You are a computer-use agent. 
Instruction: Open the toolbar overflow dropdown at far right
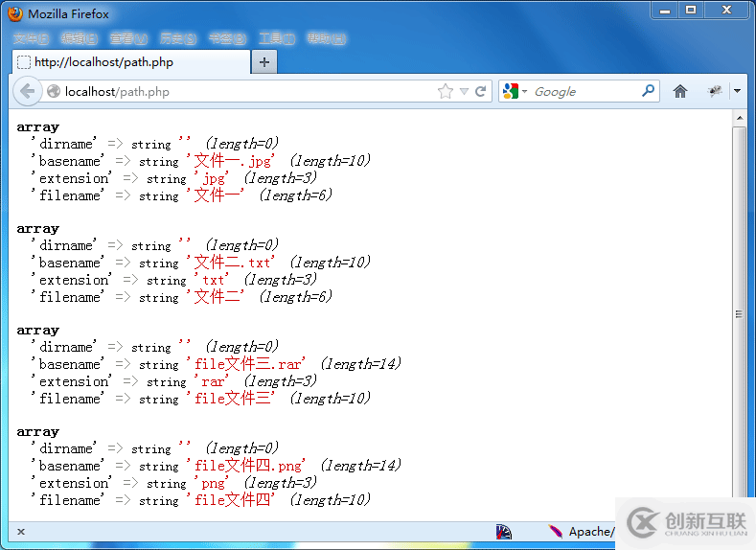tap(738, 92)
